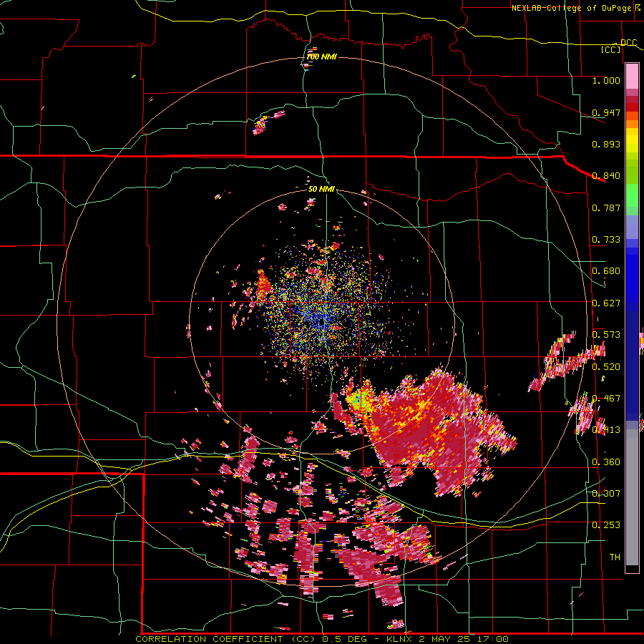644x644 pixels.
Task: Click the 0.787 legend value
Action: pyautogui.click(x=606, y=208)
